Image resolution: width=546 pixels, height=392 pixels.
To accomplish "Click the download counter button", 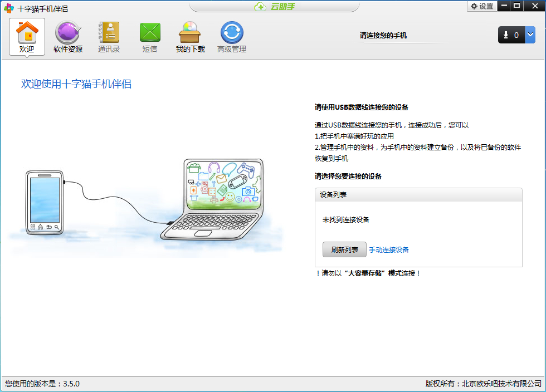I will coord(511,35).
